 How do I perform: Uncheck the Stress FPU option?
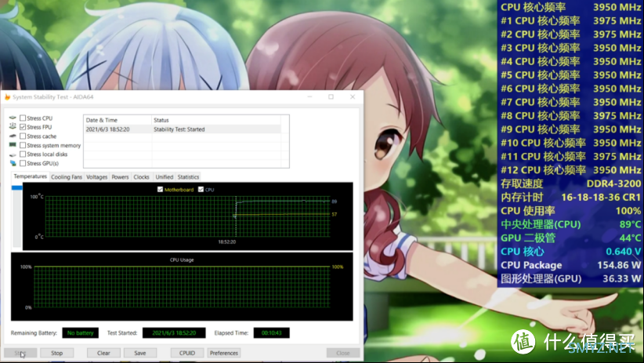click(23, 127)
